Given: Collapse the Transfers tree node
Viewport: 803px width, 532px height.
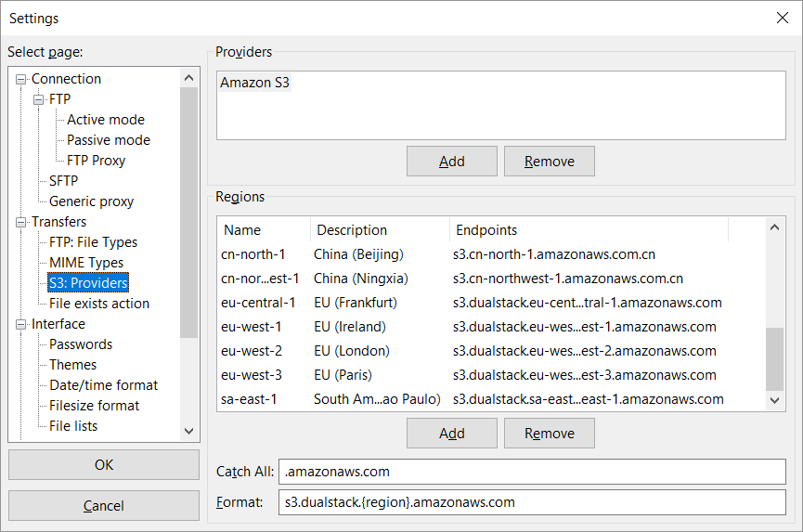Looking at the screenshot, I should tap(21, 222).
